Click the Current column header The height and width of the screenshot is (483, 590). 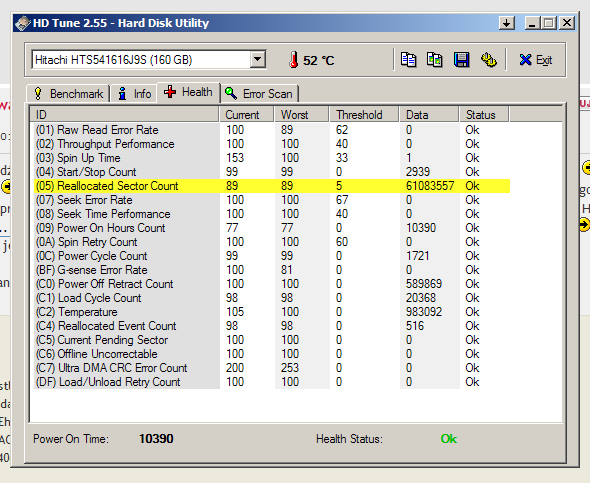(x=246, y=114)
